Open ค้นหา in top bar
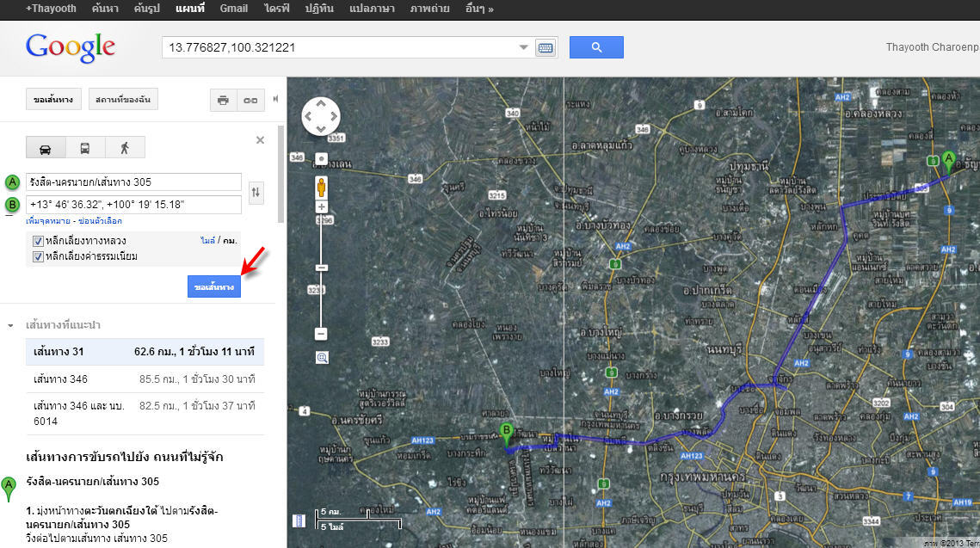980x548 pixels. 105,9
